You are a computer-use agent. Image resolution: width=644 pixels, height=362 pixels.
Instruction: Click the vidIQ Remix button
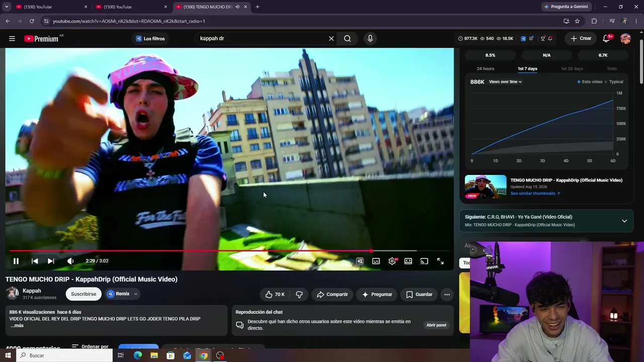118,294
